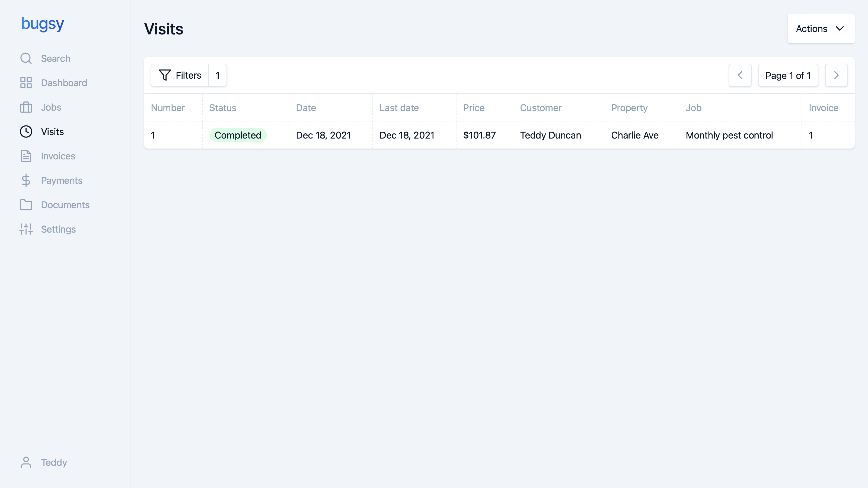
Task: Click the bugsy logo
Action: point(43,24)
